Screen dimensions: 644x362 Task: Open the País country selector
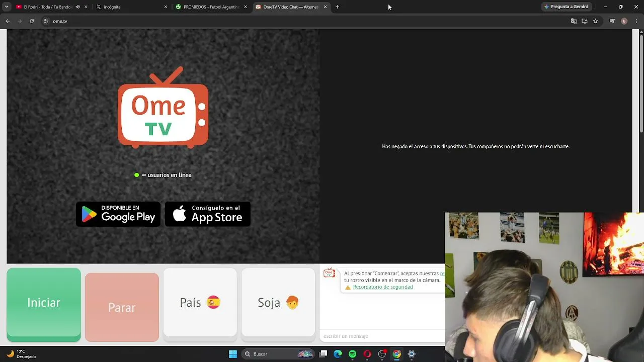pos(200,302)
